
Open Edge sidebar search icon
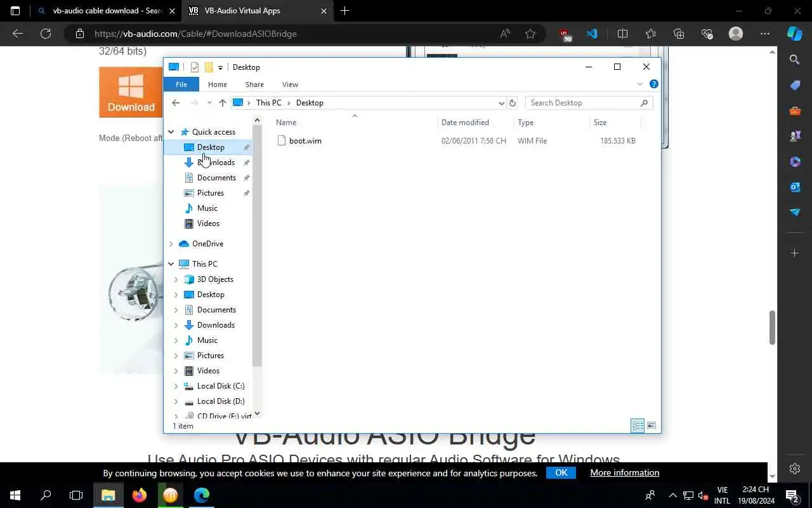pos(795,60)
